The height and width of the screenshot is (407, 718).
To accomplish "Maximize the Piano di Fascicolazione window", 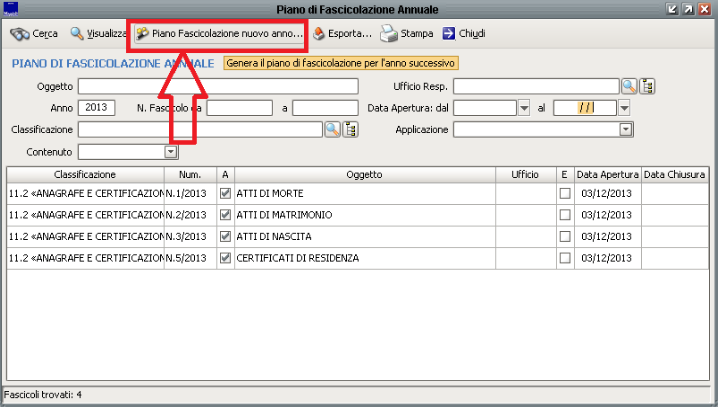I will (688, 9).
